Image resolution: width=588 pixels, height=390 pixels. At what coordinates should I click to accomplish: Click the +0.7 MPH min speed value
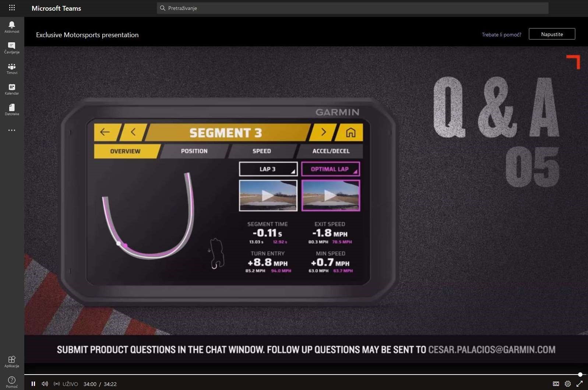(x=330, y=262)
